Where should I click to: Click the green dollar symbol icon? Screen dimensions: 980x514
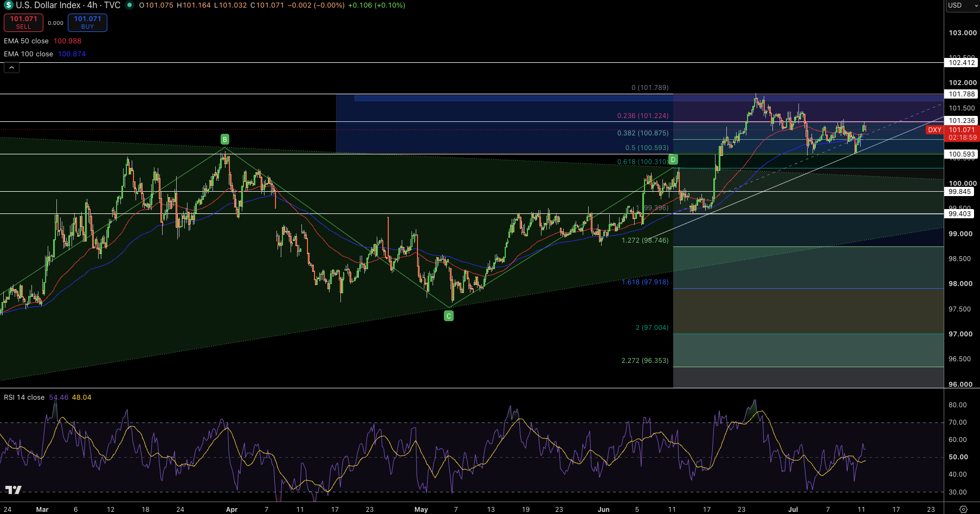8,5
